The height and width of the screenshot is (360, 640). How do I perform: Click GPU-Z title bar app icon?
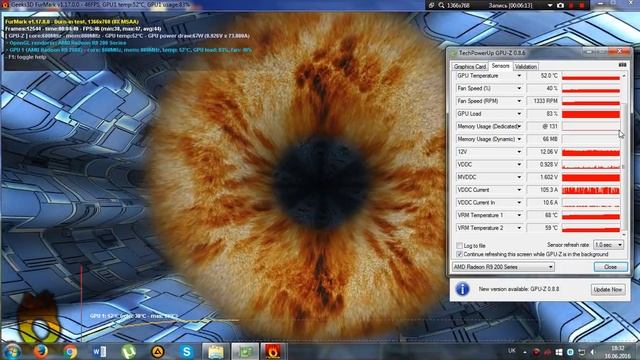coord(453,53)
